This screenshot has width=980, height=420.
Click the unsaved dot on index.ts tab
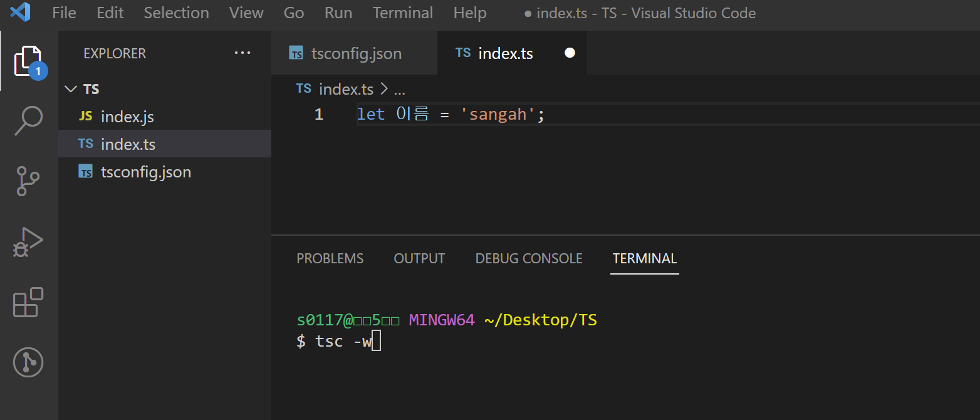[x=570, y=53]
